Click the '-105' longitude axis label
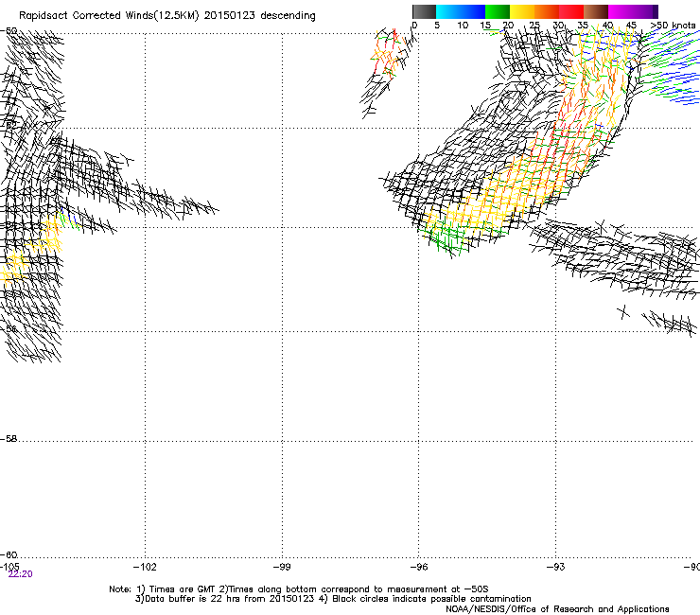Viewport: 700px width, 615px height. pyautogui.click(x=9, y=566)
